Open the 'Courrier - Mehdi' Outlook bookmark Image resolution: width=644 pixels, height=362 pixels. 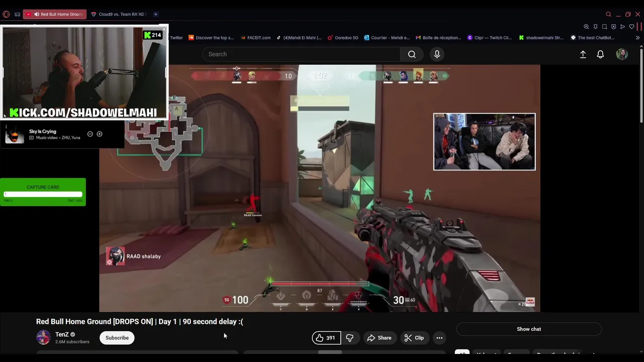coord(387,38)
